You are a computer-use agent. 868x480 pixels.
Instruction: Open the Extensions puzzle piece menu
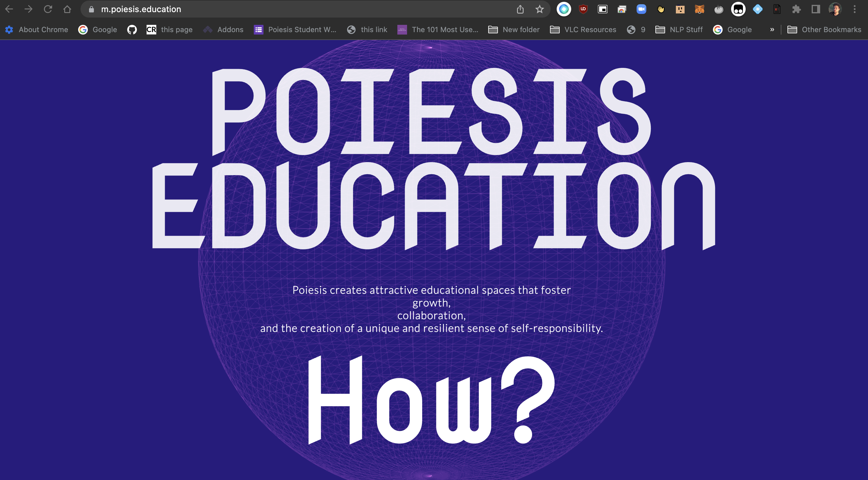(796, 9)
